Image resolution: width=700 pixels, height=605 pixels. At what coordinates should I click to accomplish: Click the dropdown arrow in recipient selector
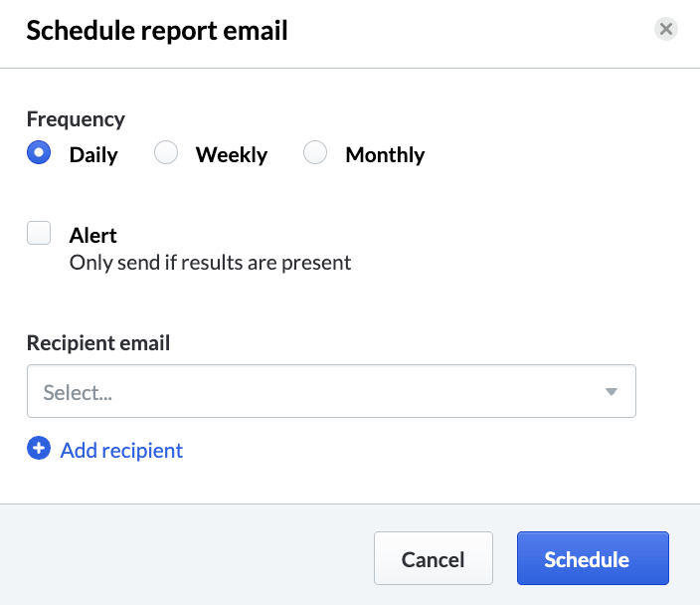(612, 391)
